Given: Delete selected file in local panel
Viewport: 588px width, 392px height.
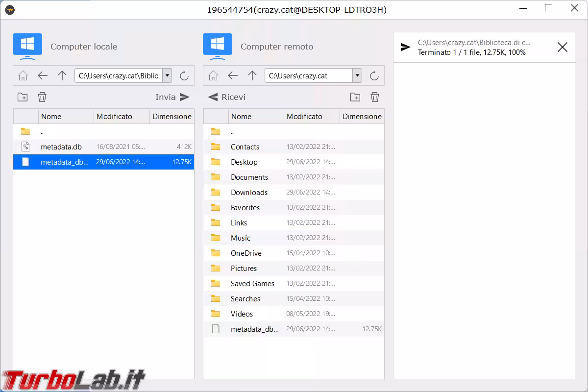Looking at the screenshot, I should pos(42,97).
